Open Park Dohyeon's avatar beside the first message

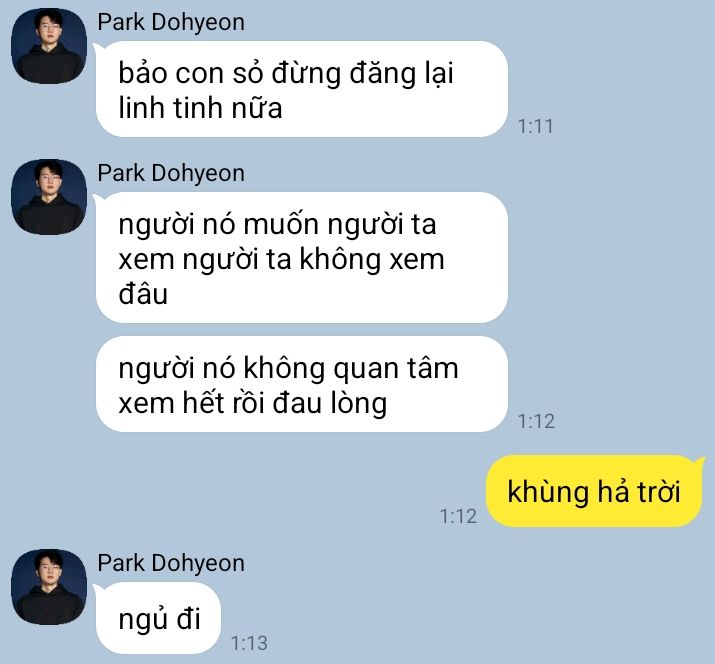coord(49,46)
